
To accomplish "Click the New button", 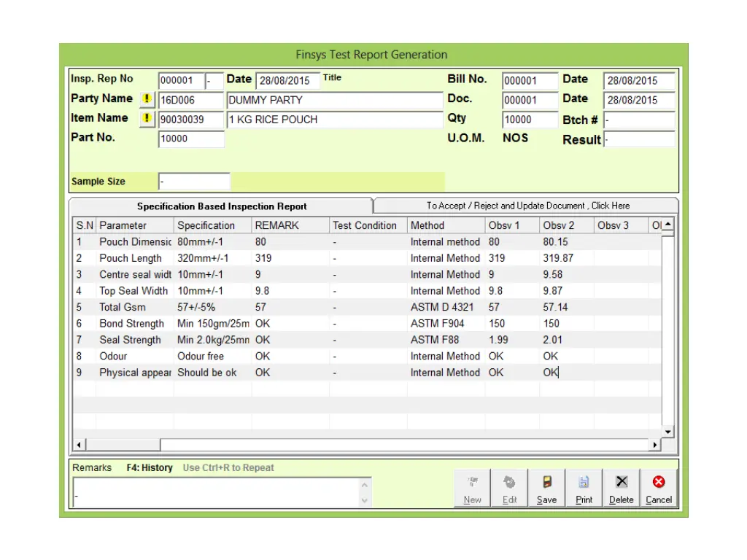I will (x=472, y=489).
